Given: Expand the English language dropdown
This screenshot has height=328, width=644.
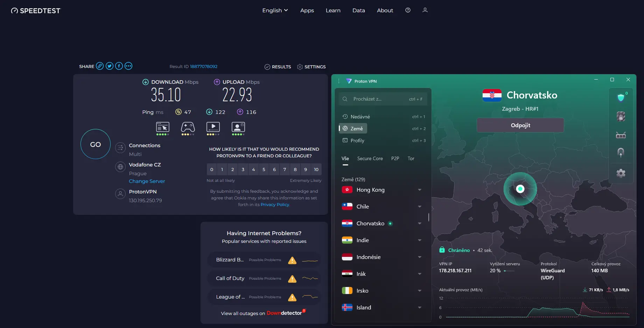Looking at the screenshot, I should (x=275, y=10).
